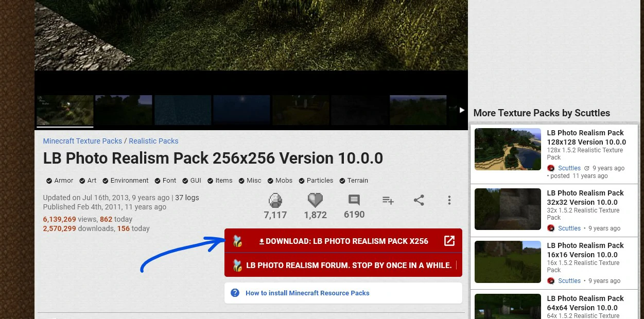Open 128x128 Version pack thumbnail

point(508,149)
